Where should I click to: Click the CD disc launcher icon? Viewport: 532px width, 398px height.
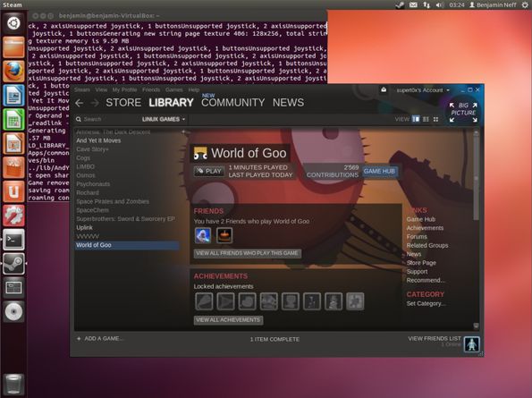[13, 312]
